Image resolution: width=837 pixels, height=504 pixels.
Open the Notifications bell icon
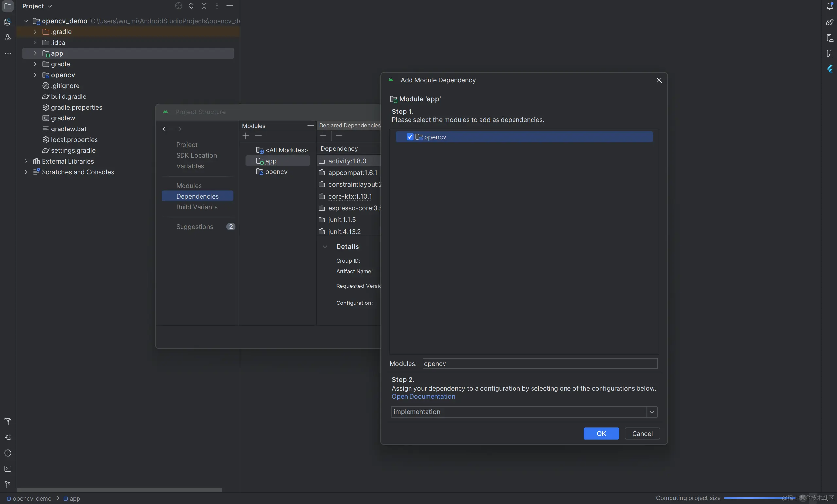[x=829, y=6]
